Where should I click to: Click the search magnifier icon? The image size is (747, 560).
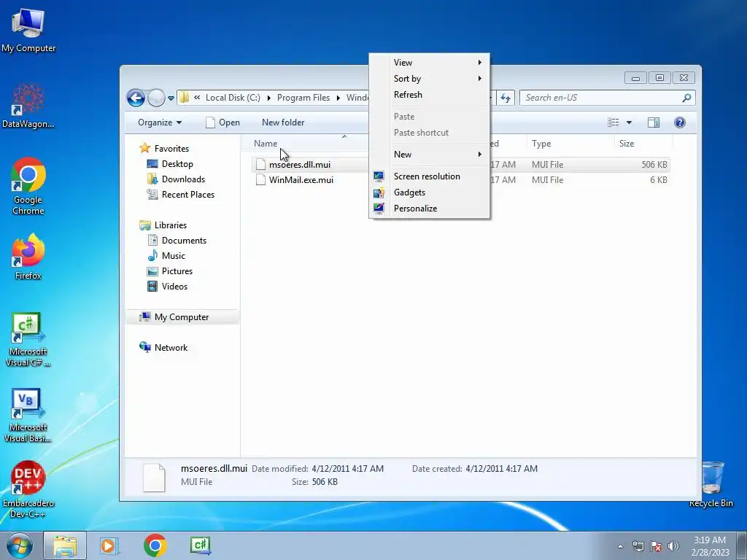[686, 98]
